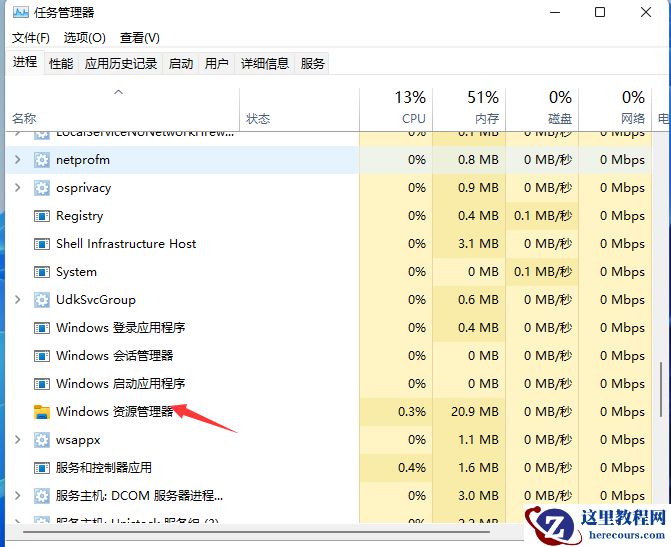671x547 pixels.
Task: Sort by the 磁盘 column header
Action: click(542, 110)
